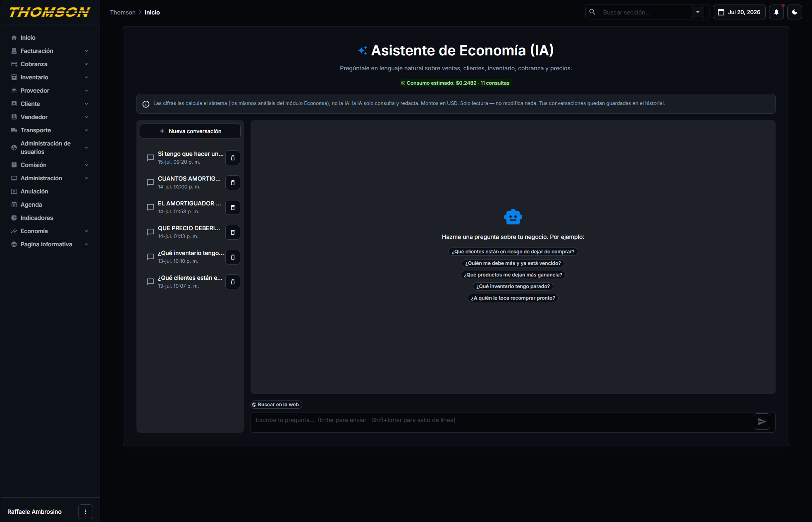This screenshot has height=522, width=812.
Task: Click the Anulación sidebar icon
Action: pos(14,191)
